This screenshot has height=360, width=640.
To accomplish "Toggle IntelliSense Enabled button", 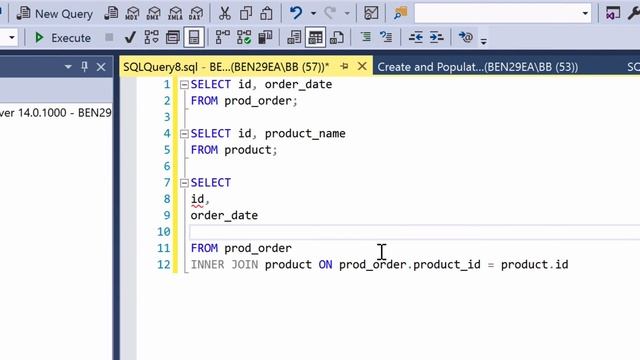I will (194, 38).
